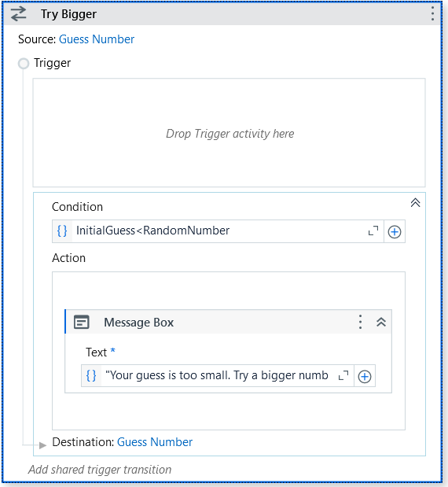Click the InitialGuess<RandomNumber condition field
This screenshot has height=487, width=448.
(x=218, y=231)
